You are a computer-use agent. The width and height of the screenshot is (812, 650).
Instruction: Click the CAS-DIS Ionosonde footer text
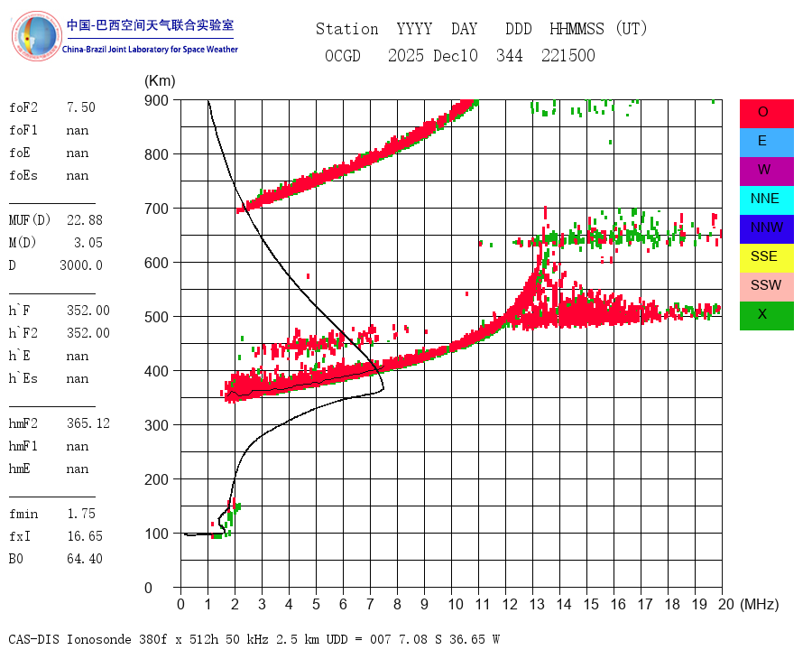[254, 639]
